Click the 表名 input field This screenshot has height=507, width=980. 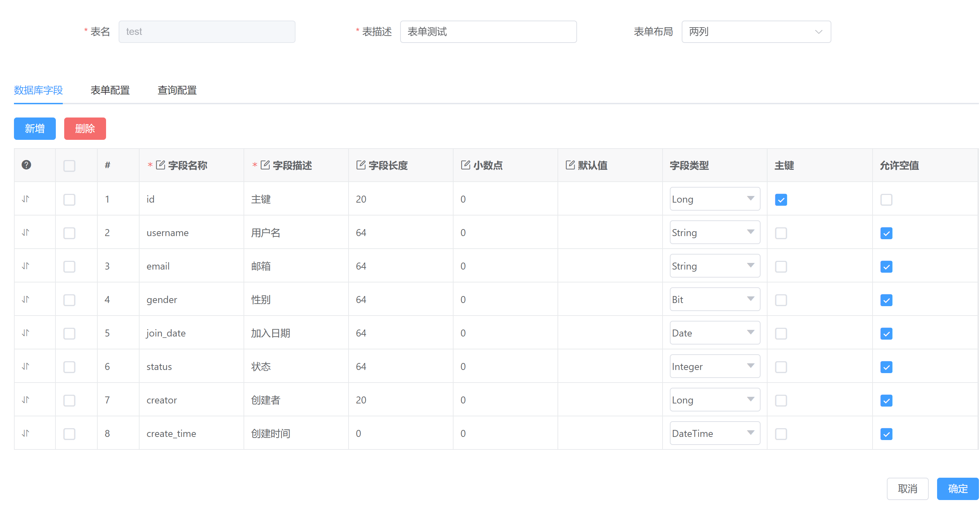pyautogui.click(x=207, y=32)
